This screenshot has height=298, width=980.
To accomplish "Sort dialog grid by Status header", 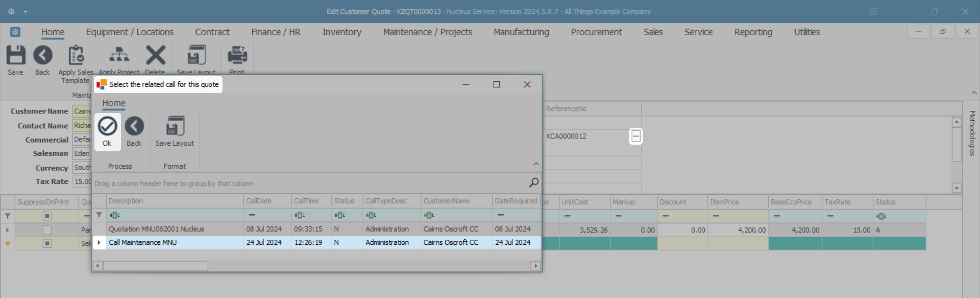I will (x=347, y=201).
